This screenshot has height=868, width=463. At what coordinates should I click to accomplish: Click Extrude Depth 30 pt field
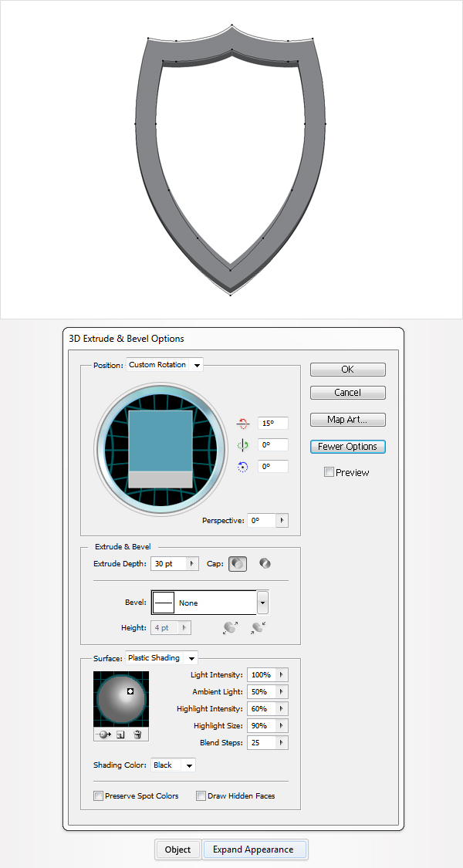point(168,563)
